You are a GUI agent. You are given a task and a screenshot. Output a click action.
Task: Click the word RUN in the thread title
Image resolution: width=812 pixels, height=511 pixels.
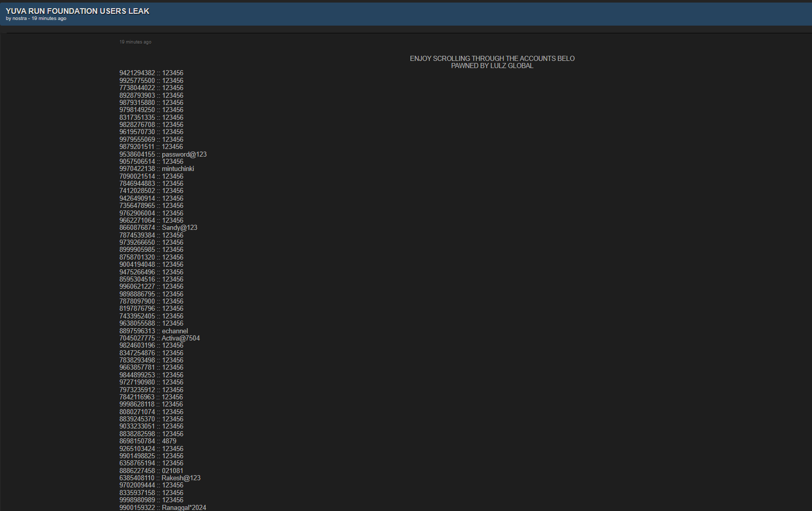[36, 11]
